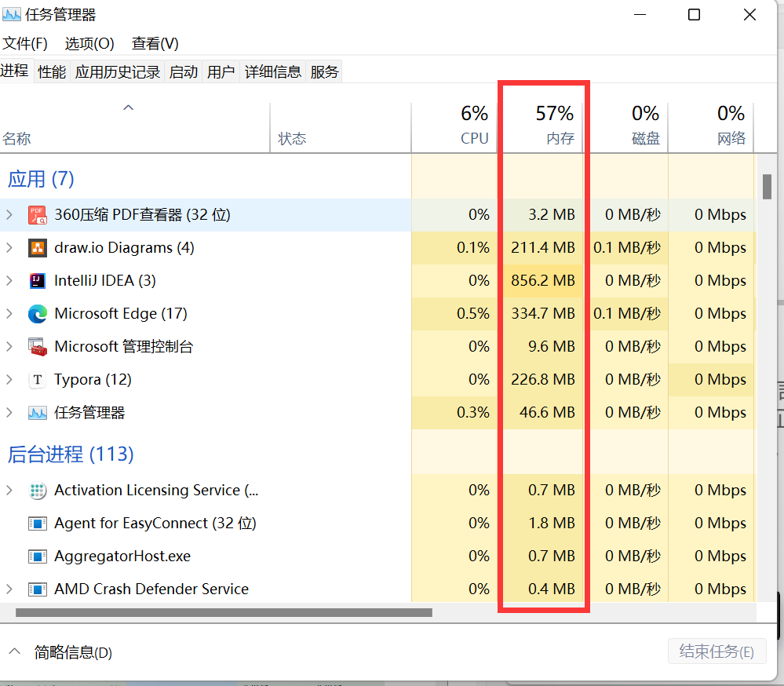Click the IntelliJ IDEA icon
The height and width of the screenshot is (686, 784).
pyautogui.click(x=38, y=281)
